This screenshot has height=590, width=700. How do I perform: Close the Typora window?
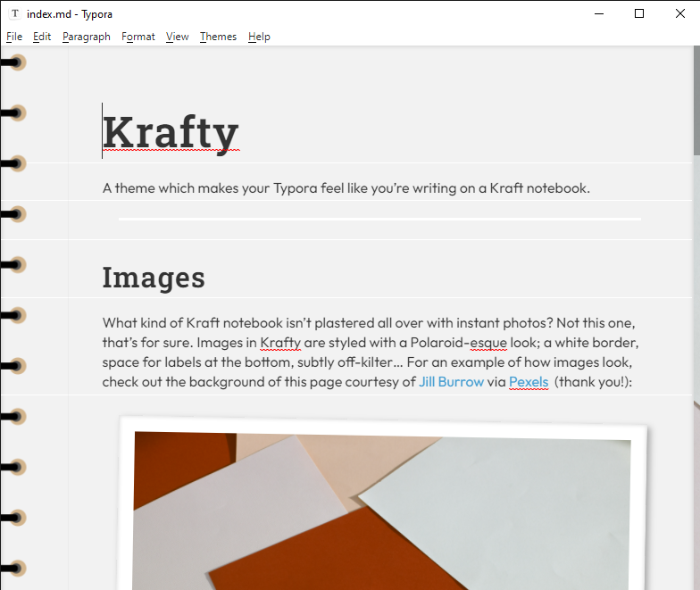pos(680,14)
